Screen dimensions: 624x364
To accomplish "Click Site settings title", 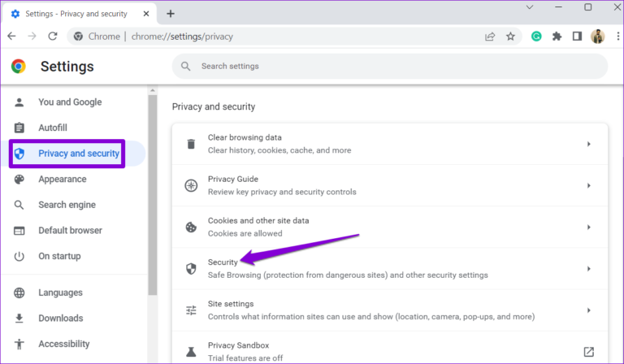I will pos(231,304).
